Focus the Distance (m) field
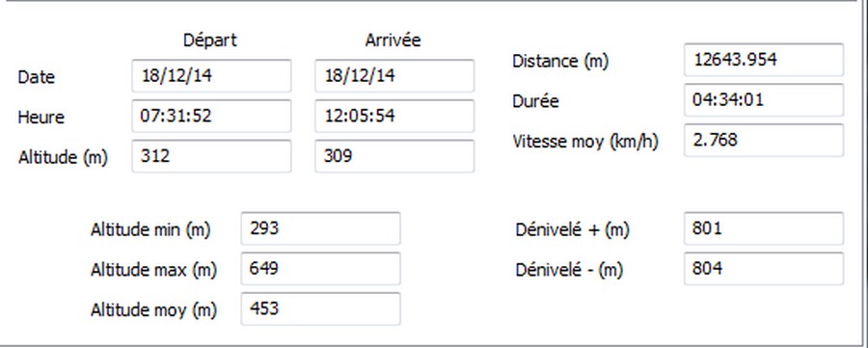 (764, 60)
